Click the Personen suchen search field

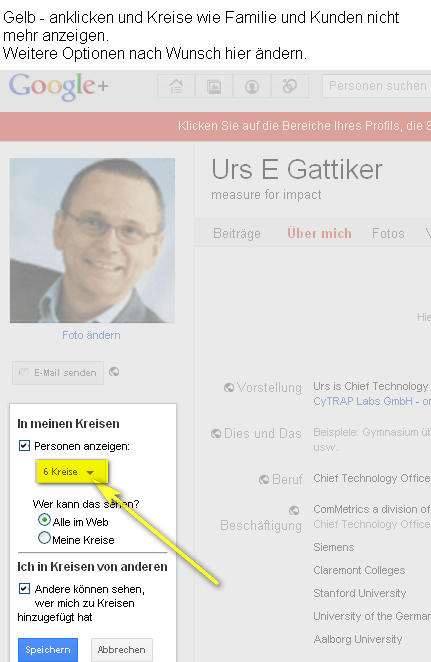point(377,86)
